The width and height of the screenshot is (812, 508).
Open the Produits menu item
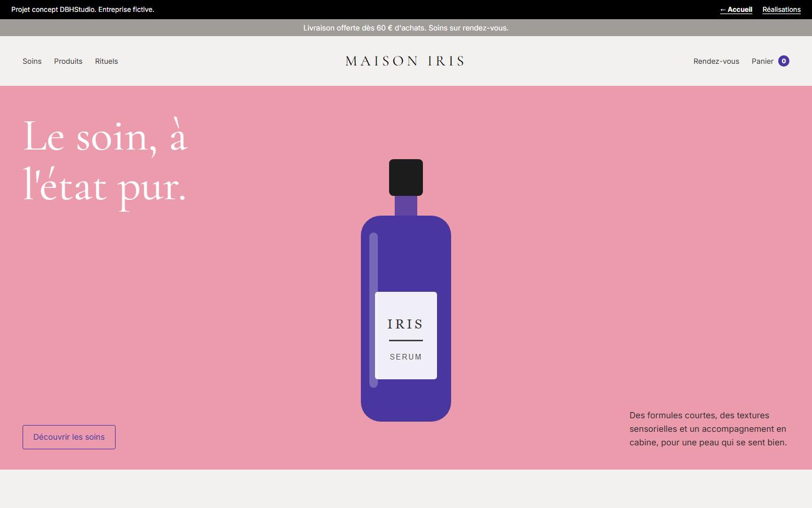coord(68,61)
